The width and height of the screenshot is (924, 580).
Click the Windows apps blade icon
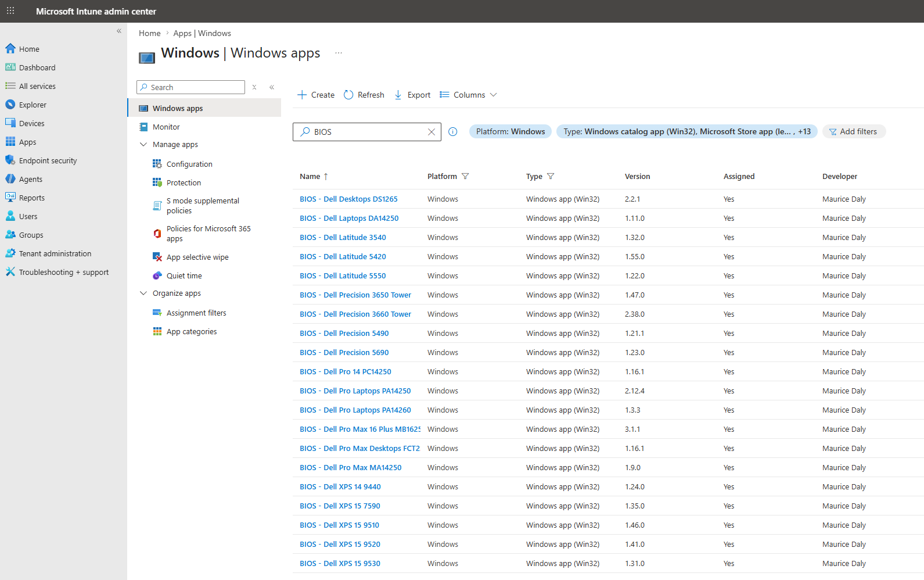pos(143,108)
